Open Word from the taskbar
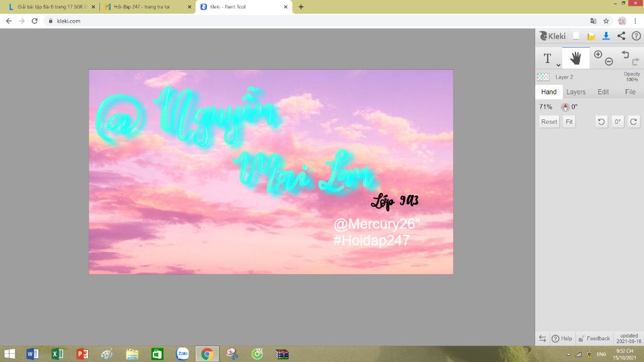The width and height of the screenshot is (644, 362). [x=33, y=354]
